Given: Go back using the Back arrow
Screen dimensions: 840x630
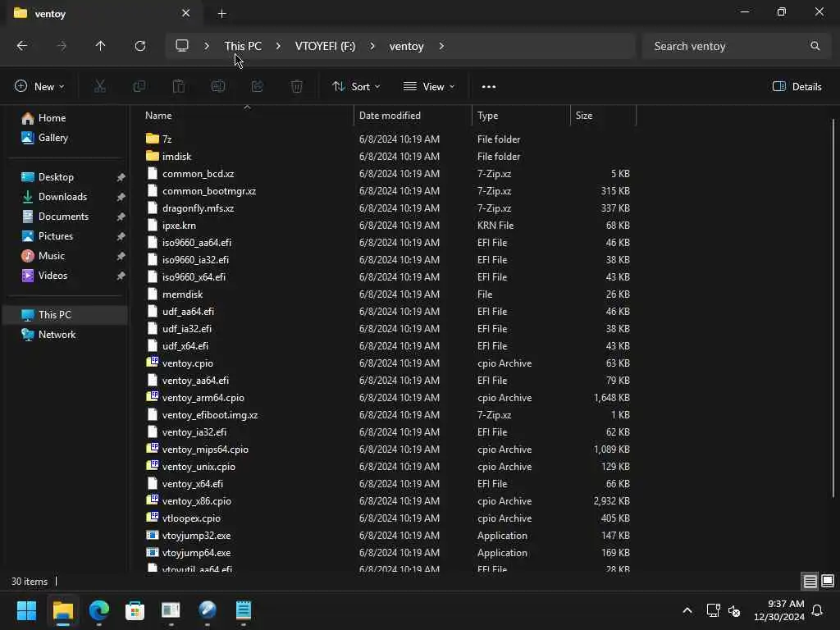Looking at the screenshot, I should 22,46.
